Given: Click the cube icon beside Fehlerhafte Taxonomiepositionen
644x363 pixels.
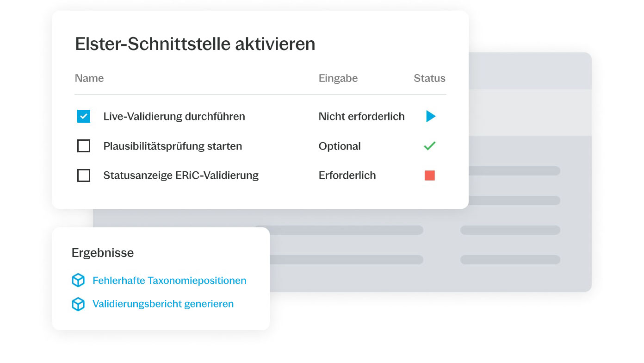Looking at the screenshot, I should [x=78, y=281].
